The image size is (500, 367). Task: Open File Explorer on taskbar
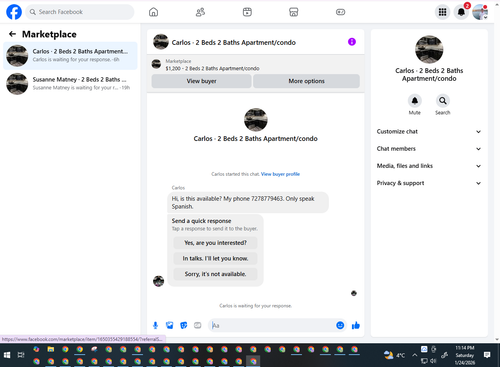(x=51, y=349)
